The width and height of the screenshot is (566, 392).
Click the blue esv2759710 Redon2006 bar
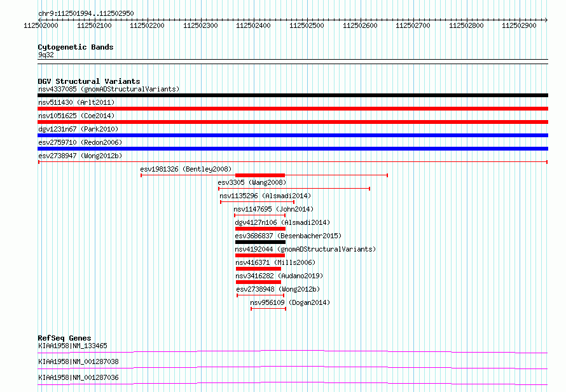[x=293, y=149]
